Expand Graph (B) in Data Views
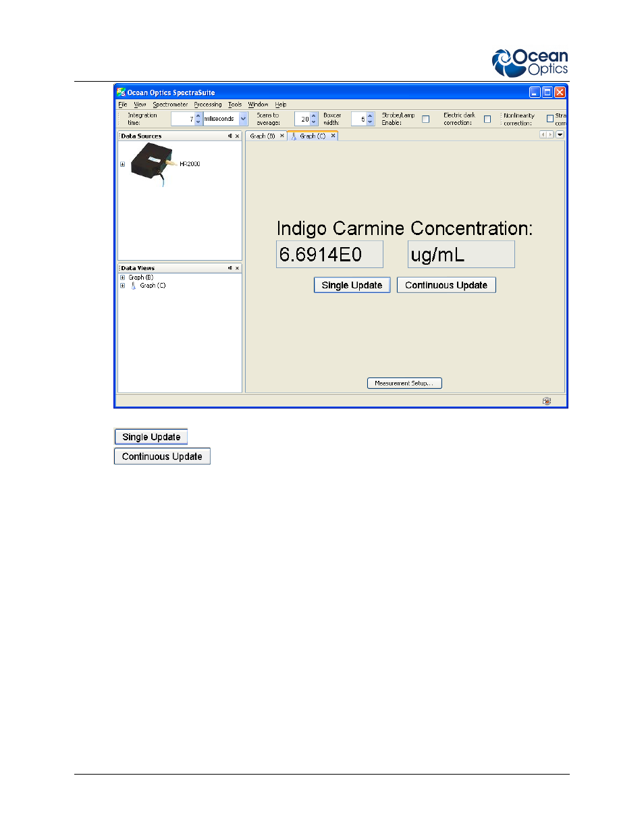The width and height of the screenshot is (644, 834). coord(122,278)
